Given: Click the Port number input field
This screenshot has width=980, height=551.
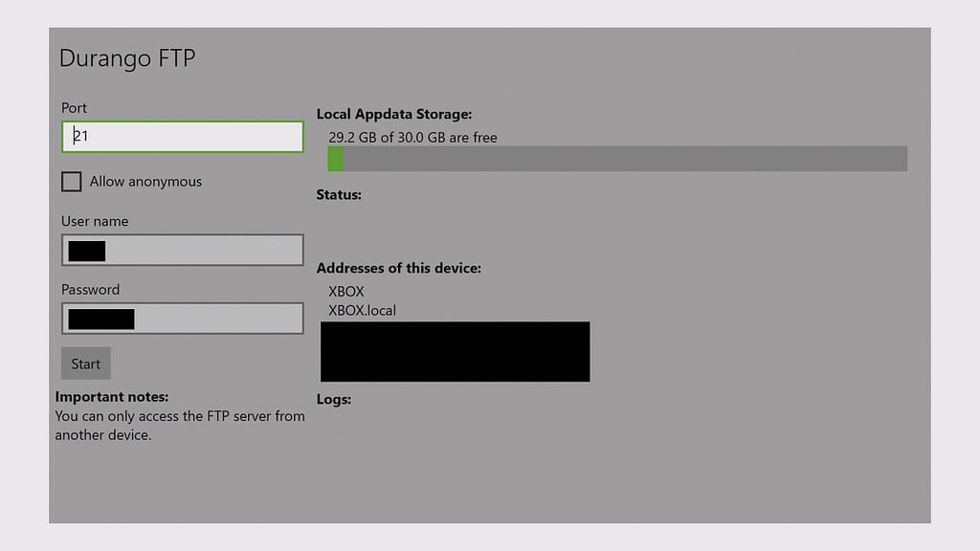Looking at the screenshot, I should coord(182,137).
